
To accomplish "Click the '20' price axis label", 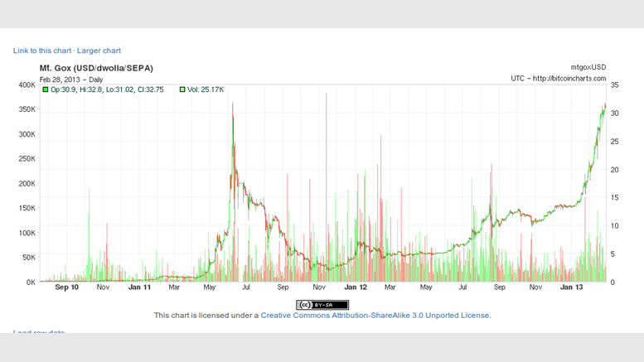I will [614, 170].
